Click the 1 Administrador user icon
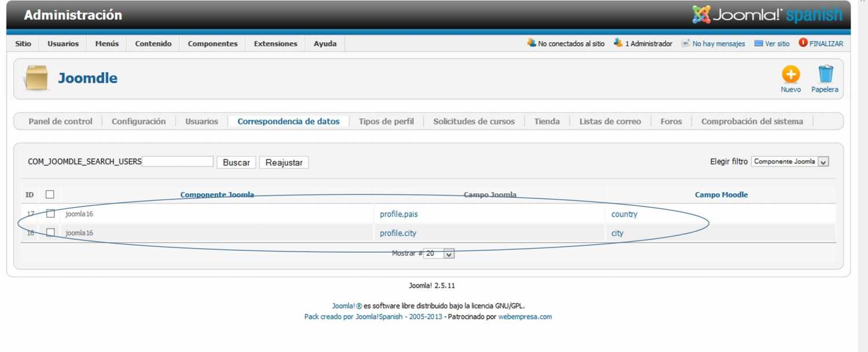The image size is (868, 352). click(618, 43)
